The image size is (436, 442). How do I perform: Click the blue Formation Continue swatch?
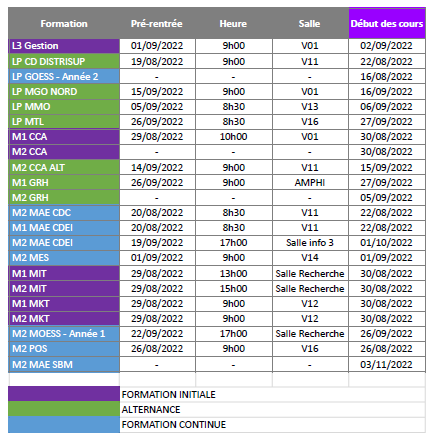click(x=64, y=424)
